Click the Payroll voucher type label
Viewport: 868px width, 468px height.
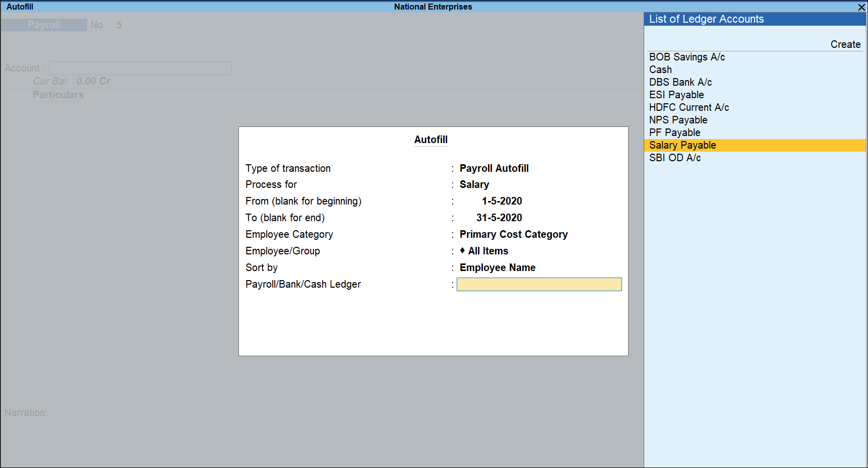pos(44,25)
